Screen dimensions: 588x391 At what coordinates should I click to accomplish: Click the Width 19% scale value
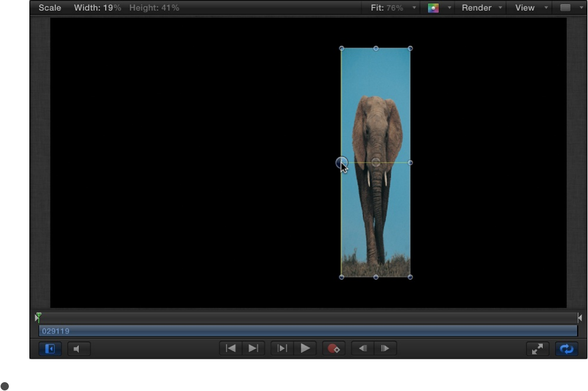[98, 8]
